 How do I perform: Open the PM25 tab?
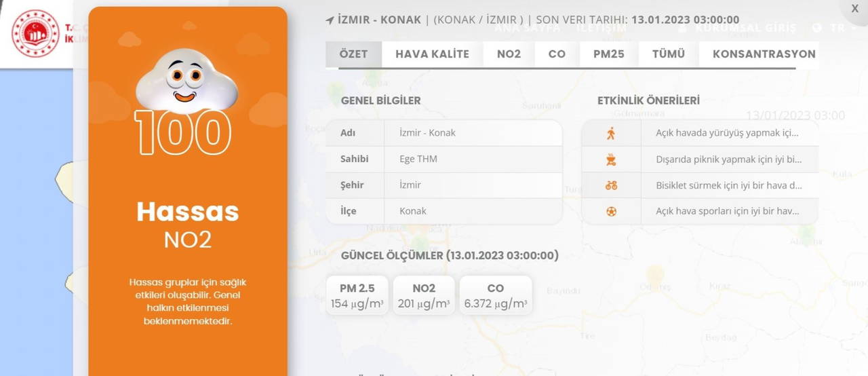click(x=608, y=54)
